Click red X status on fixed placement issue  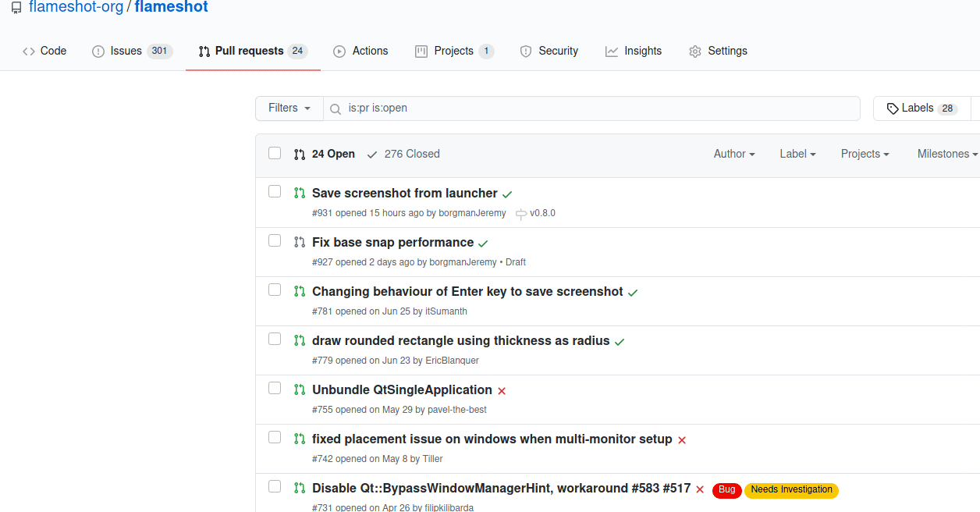(682, 440)
